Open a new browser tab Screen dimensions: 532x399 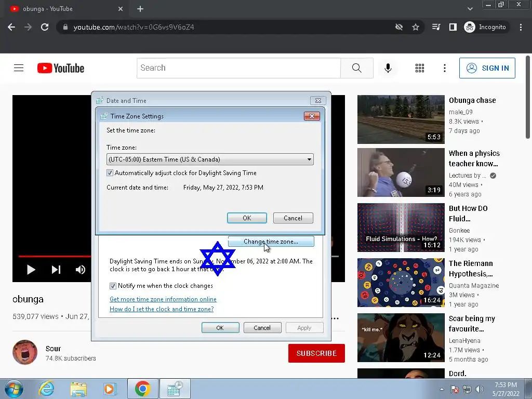point(140,9)
